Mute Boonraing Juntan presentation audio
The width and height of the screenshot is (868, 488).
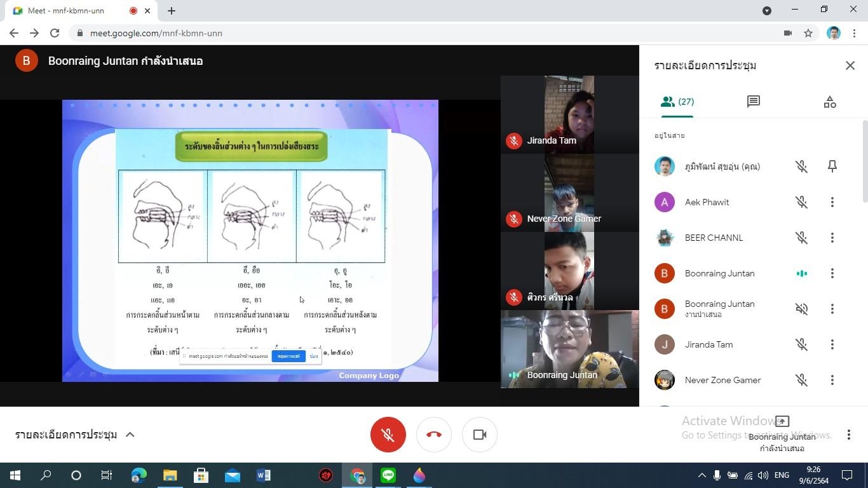point(801,309)
